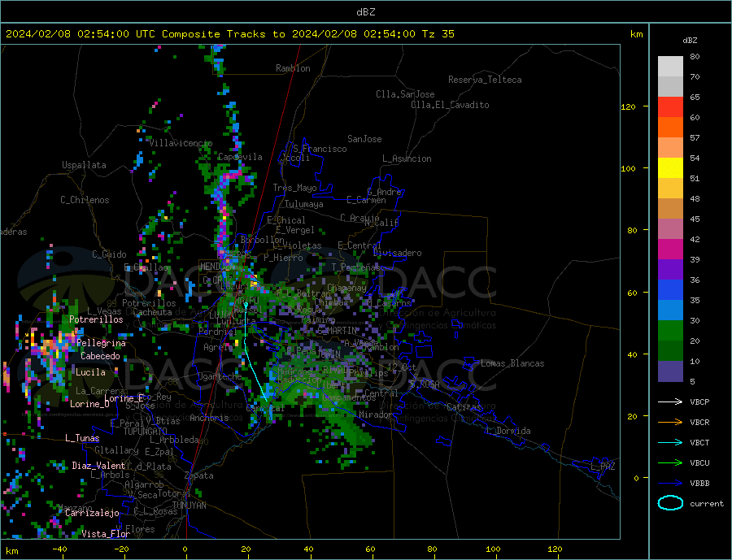Screen dimensions: 732x560
Task: Click the TUPUNGATO label
Action: (x=146, y=432)
